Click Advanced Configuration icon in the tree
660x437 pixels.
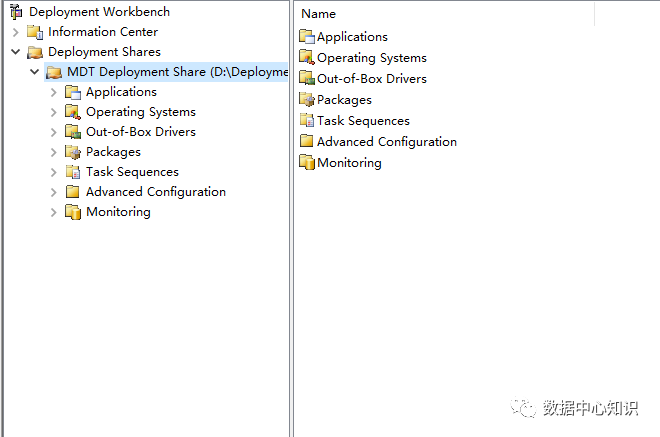pos(73,192)
